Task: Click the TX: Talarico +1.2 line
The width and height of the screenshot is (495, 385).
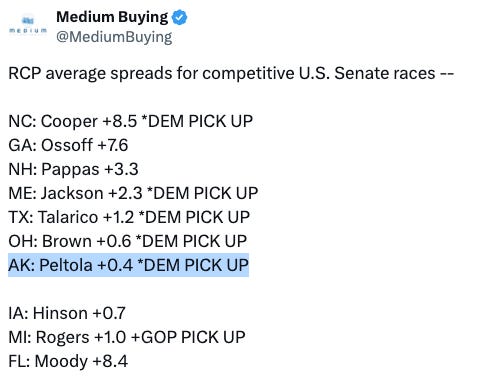Action: pyautogui.click(x=129, y=217)
